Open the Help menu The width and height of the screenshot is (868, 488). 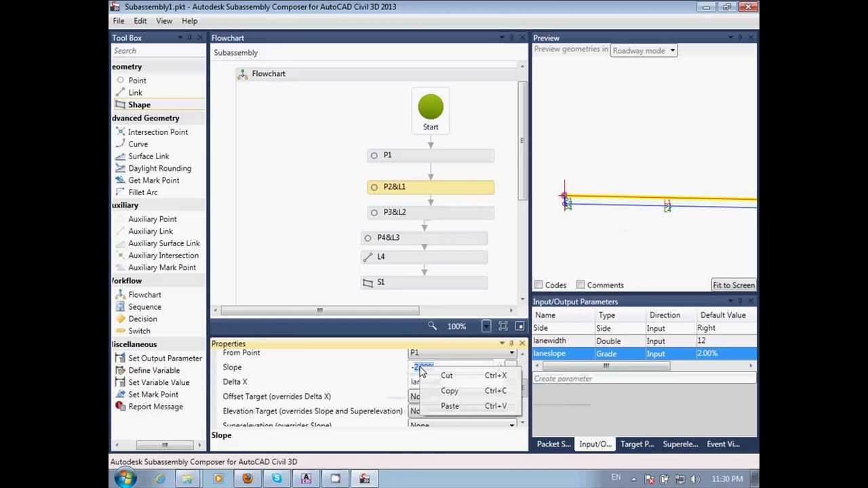click(x=189, y=21)
